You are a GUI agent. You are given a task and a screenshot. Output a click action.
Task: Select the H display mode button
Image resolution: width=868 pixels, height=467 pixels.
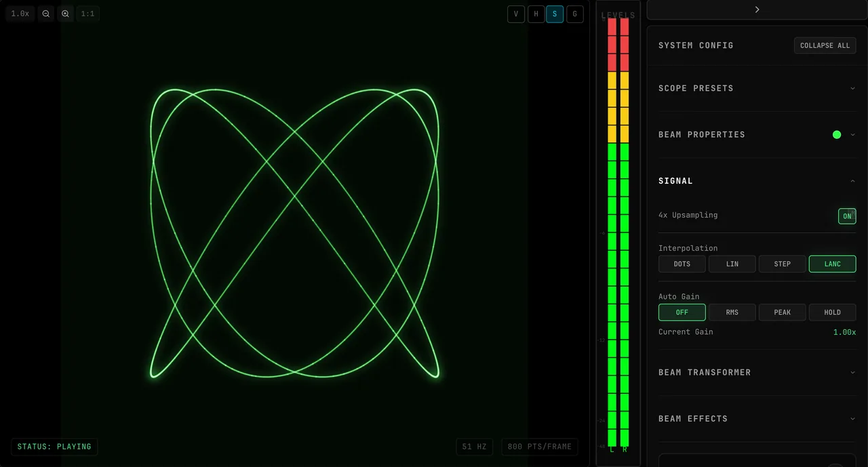[x=536, y=14]
